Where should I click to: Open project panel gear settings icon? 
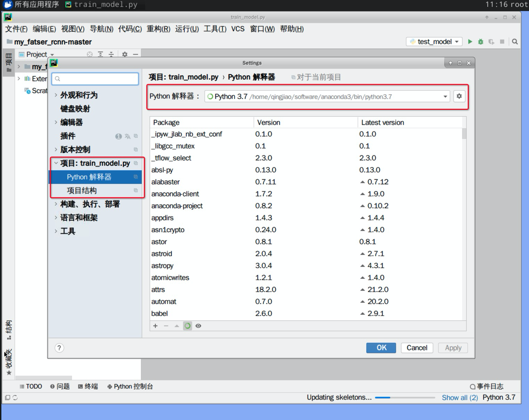point(125,54)
